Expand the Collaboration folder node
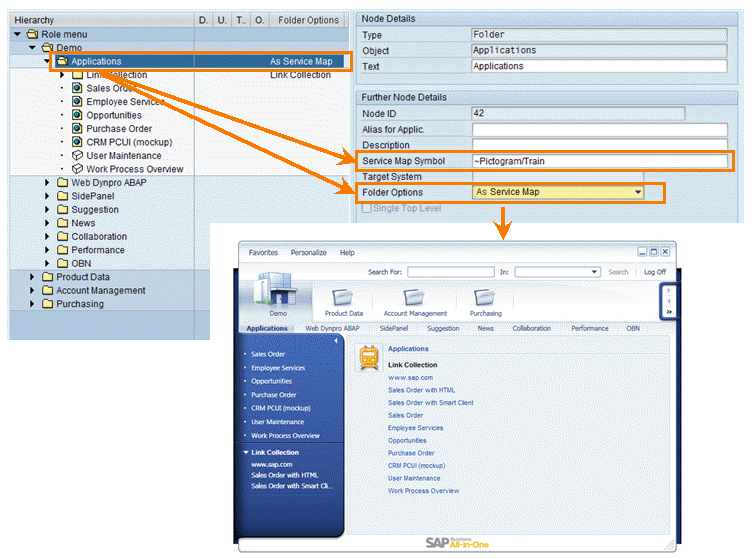 [x=47, y=236]
